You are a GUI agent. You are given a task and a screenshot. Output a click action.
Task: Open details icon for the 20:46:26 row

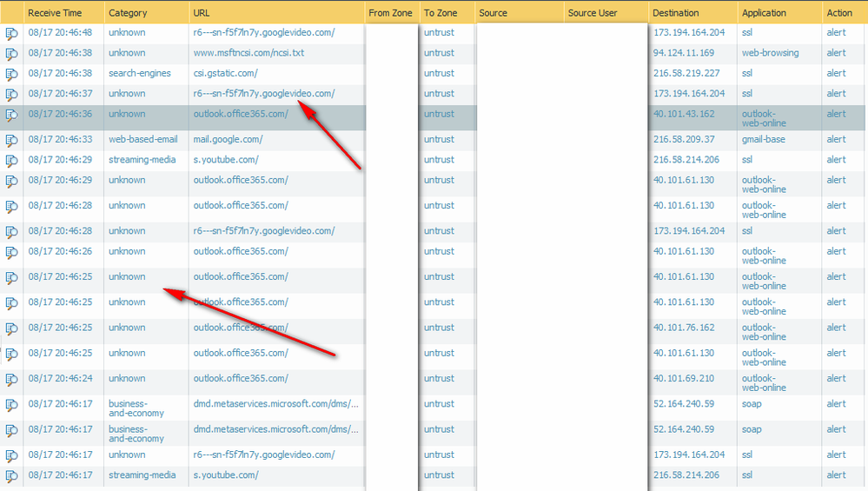(11, 252)
